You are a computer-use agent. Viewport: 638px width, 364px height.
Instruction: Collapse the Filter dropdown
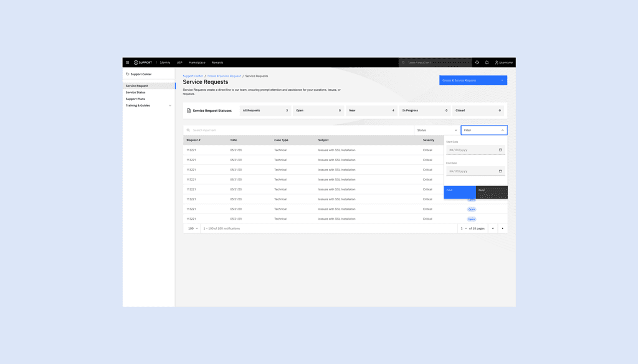click(x=483, y=130)
